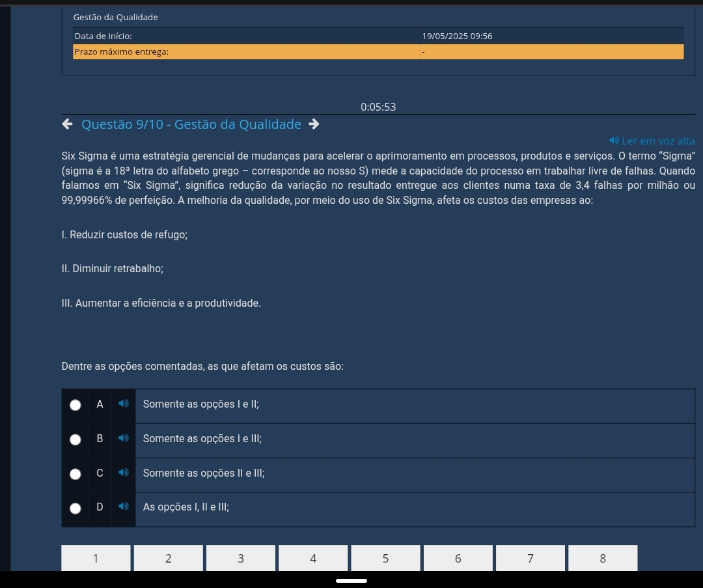Switch to question 5
The width and height of the screenshot is (703, 588).
[385, 558]
